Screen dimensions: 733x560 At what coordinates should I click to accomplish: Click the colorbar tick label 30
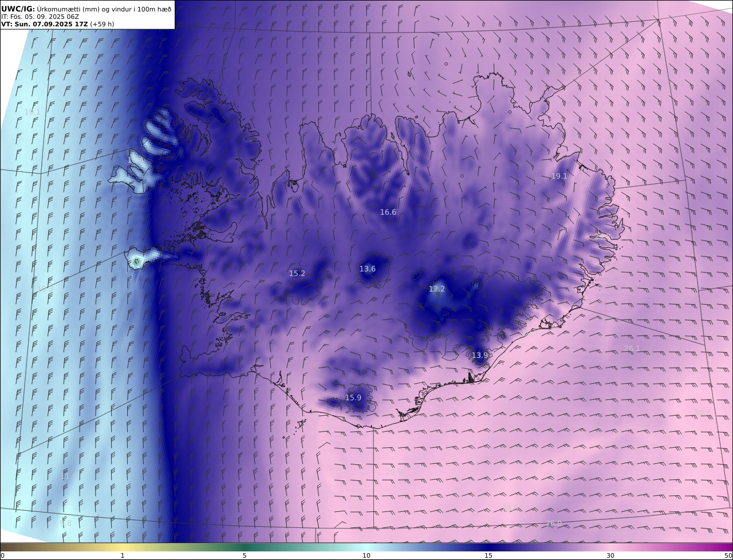[610, 555]
